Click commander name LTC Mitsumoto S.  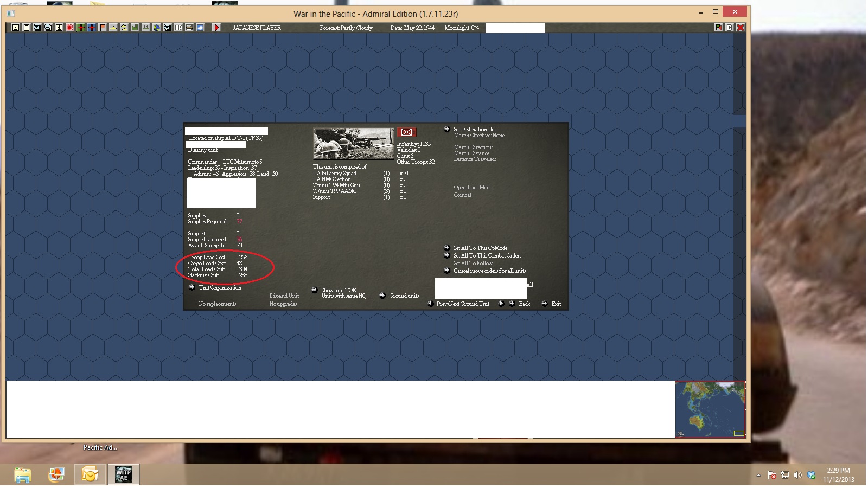coord(243,162)
